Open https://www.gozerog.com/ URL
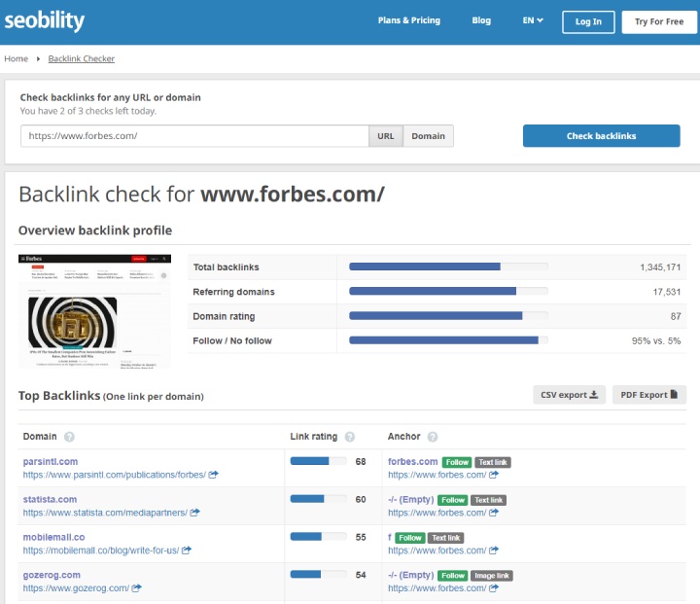 76,587
